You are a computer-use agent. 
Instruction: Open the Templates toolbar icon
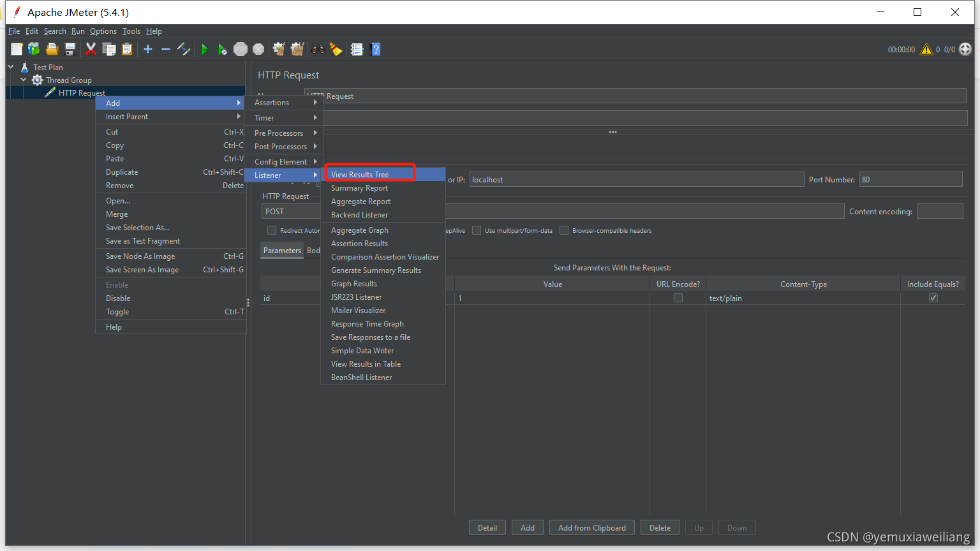coord(34,49)
